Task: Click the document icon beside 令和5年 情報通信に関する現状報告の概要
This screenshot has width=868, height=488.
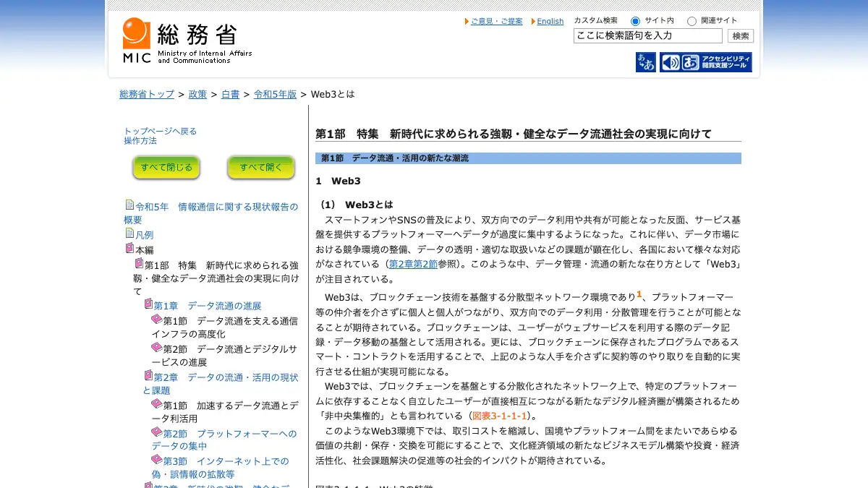Action: coord(129,205)
